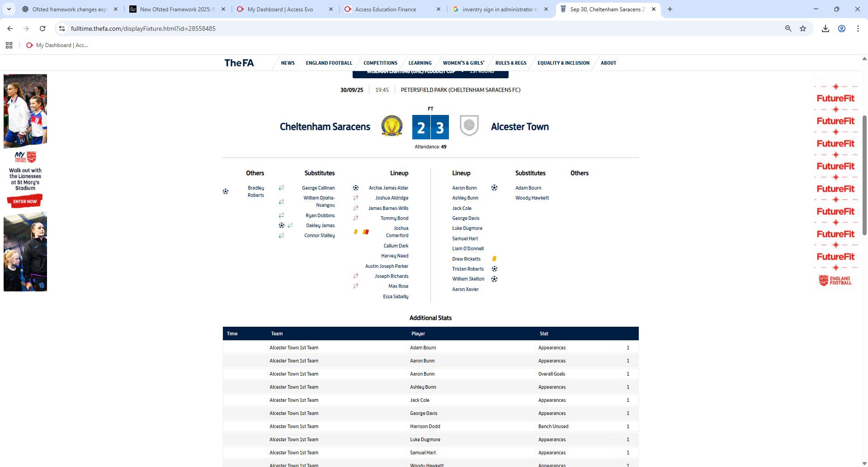Reload the current page
Screen dimensions: 868x467
[42, 29]
